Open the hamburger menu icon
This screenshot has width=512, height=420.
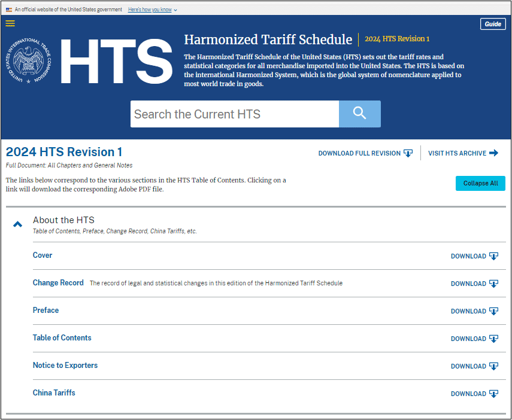(10, 23)
